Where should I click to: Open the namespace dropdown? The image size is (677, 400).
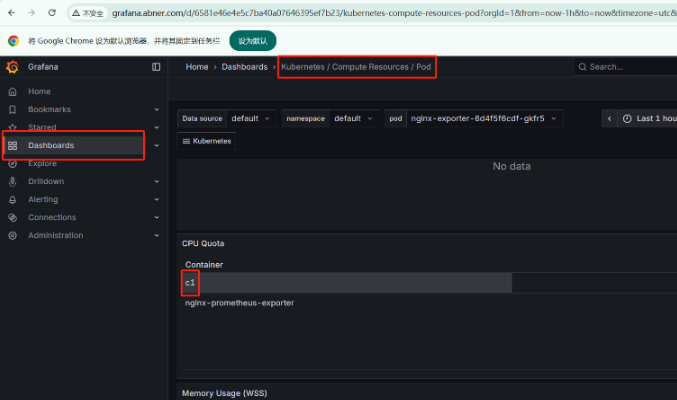point(354,118)
